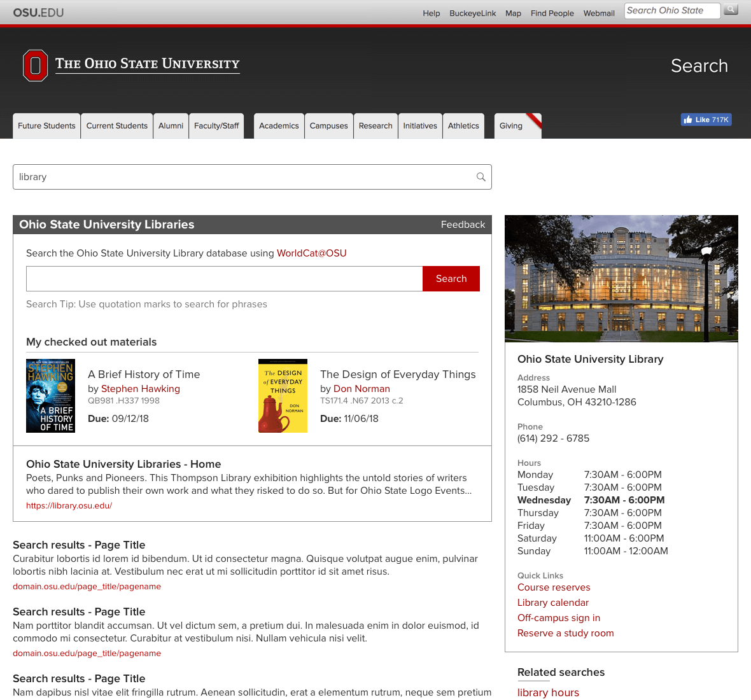Click the main search field containing 'library'
The image size is (751, 700).
click(x=252, y=177)
